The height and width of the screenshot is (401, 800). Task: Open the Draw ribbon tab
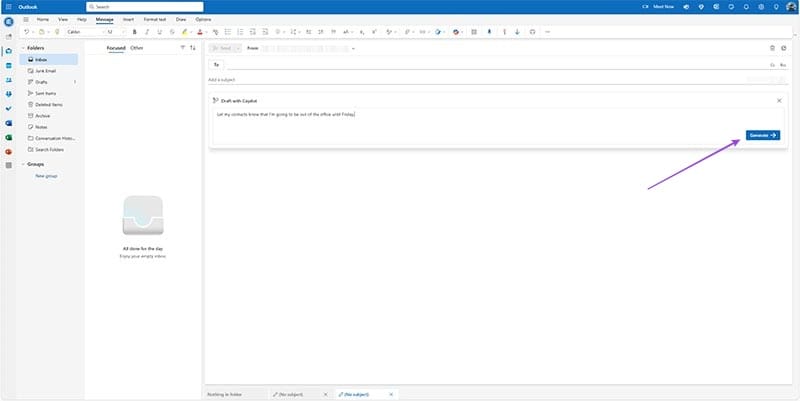tap(181, 19)
